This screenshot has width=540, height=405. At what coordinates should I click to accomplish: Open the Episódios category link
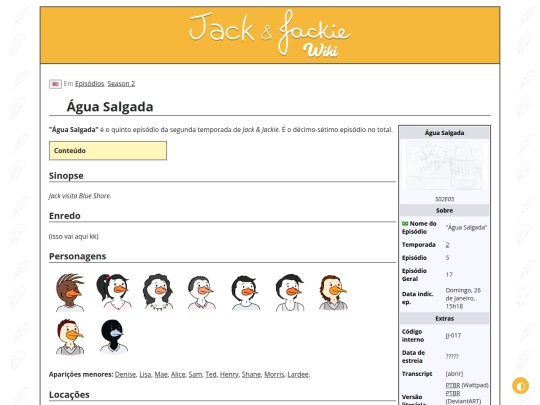click(90, 83)
